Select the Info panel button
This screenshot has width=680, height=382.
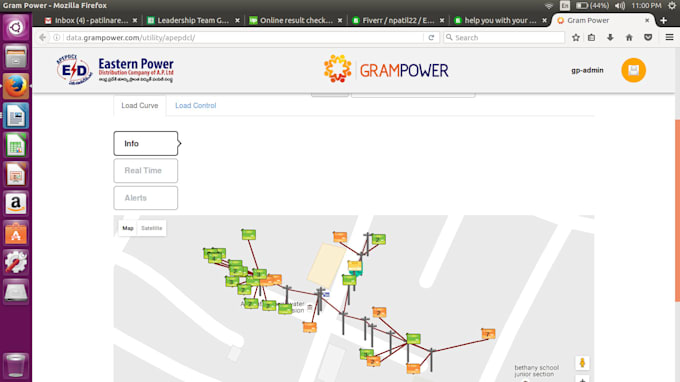click(x=146, y=144)
